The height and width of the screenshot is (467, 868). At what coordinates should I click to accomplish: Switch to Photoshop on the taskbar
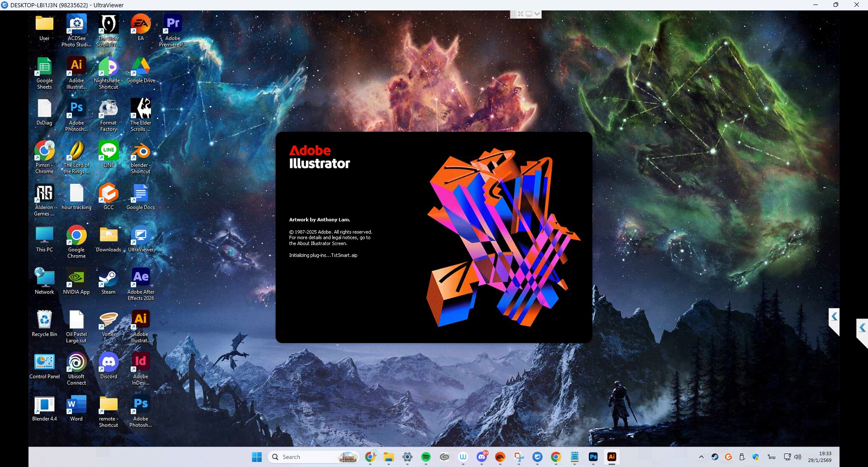593,457
